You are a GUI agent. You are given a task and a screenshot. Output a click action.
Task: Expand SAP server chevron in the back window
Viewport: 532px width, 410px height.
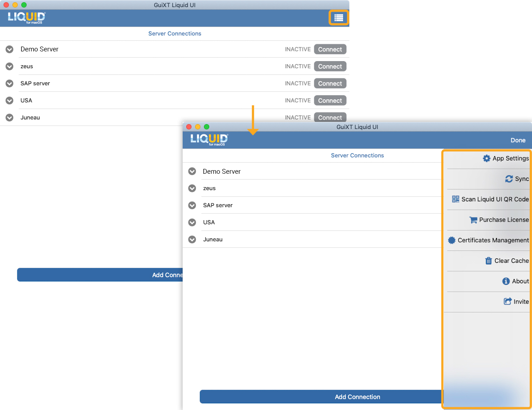10,83
